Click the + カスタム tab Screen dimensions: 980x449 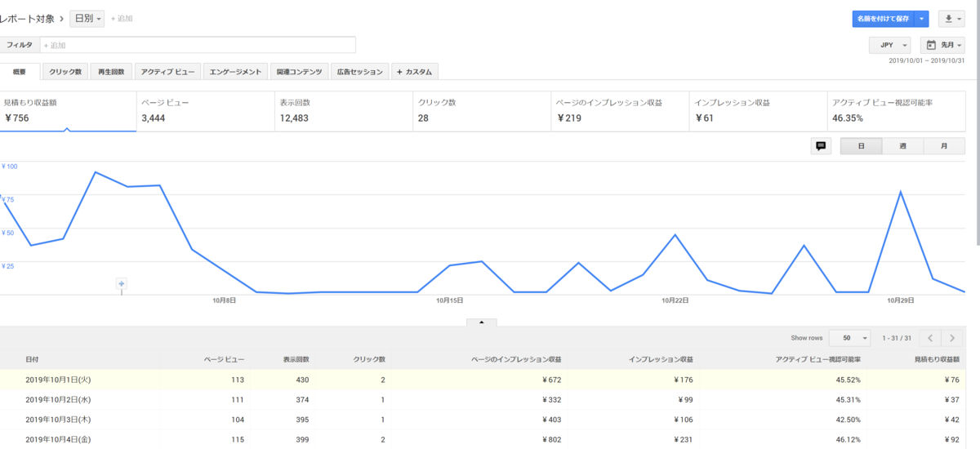(x=415, y=72)
